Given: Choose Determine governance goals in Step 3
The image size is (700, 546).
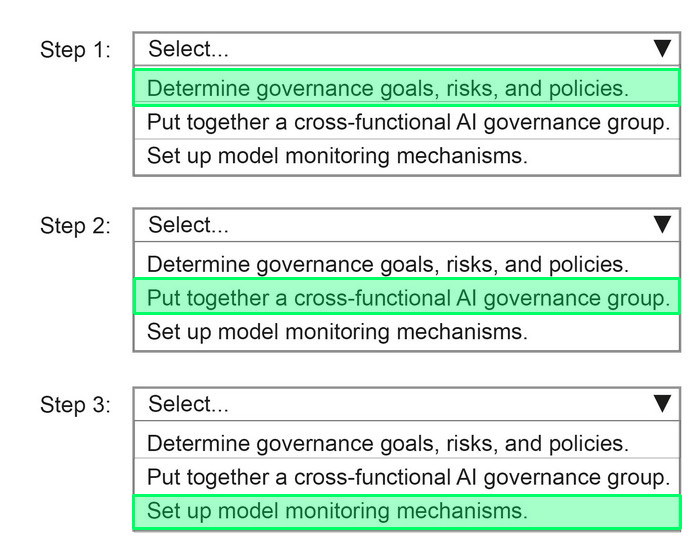Looking at the screenshot, I should (x=407, y=443).
